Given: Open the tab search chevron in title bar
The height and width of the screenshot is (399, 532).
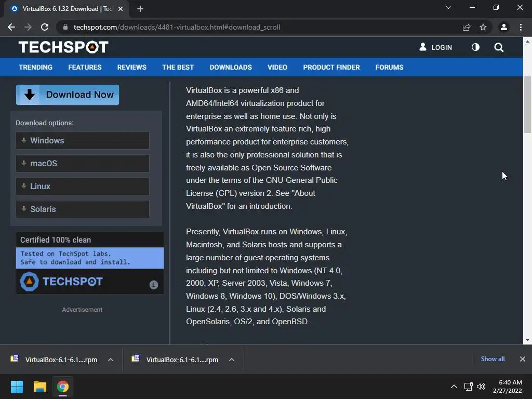Looking at the screenshot, I should coord(448,7).
